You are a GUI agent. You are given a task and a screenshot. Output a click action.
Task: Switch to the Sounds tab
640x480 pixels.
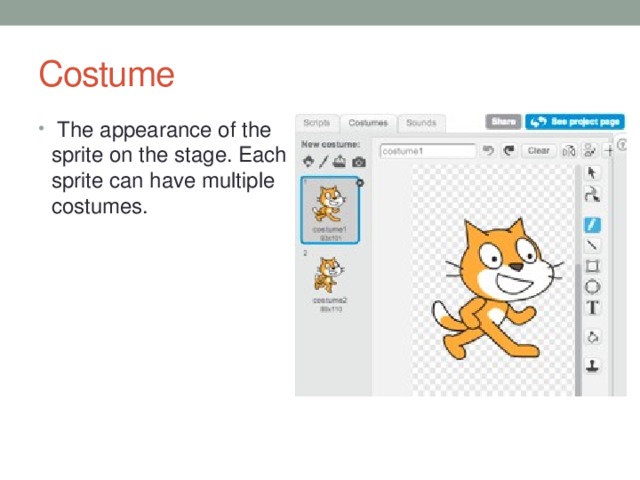(421, 123)
